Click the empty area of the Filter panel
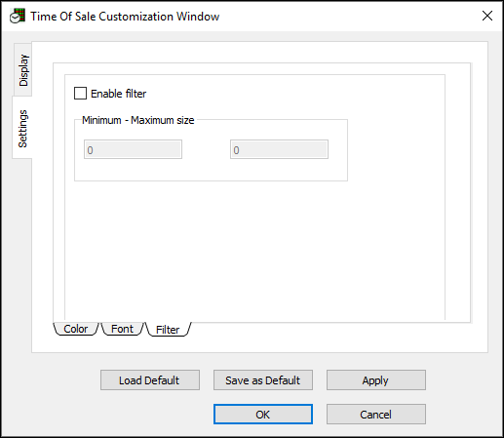Viewport: 504px width, 438px height. [x=254, y=251]
